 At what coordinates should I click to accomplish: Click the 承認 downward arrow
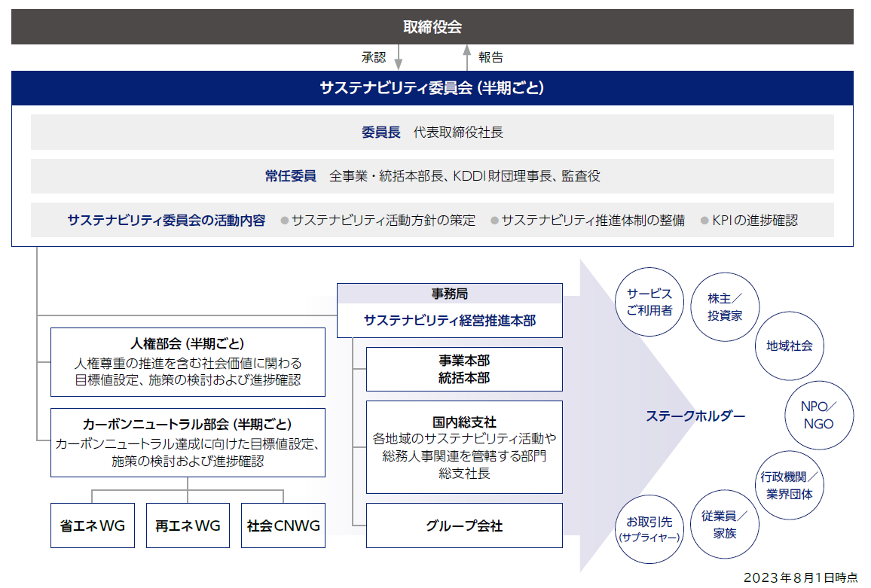399,57
